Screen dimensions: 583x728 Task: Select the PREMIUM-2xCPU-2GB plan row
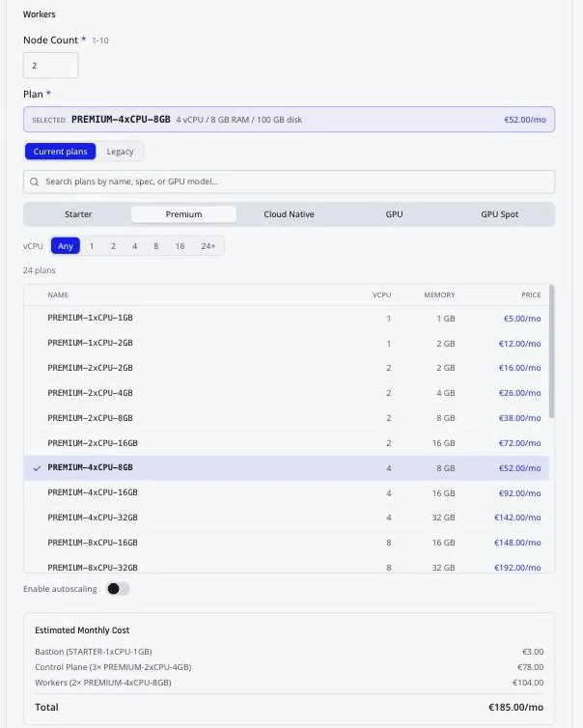pyautogui.click(x=287, y=368)
